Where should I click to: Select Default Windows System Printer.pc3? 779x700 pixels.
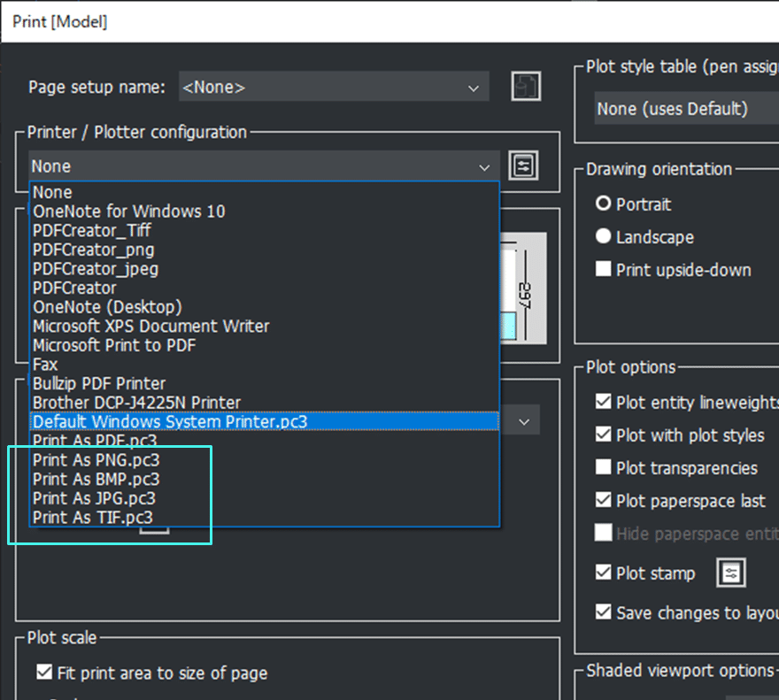[x=265, y=421]
